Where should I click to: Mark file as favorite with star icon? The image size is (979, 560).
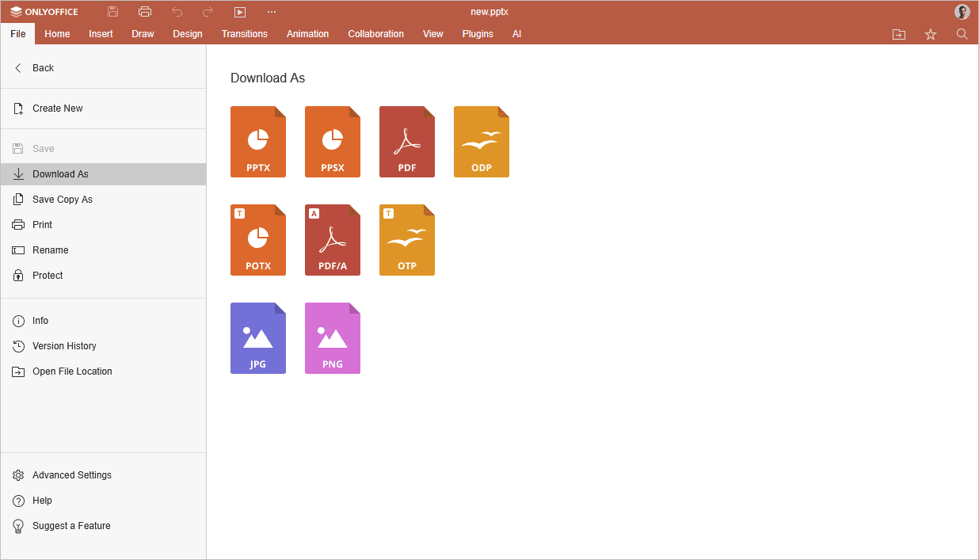click(931, 34)
